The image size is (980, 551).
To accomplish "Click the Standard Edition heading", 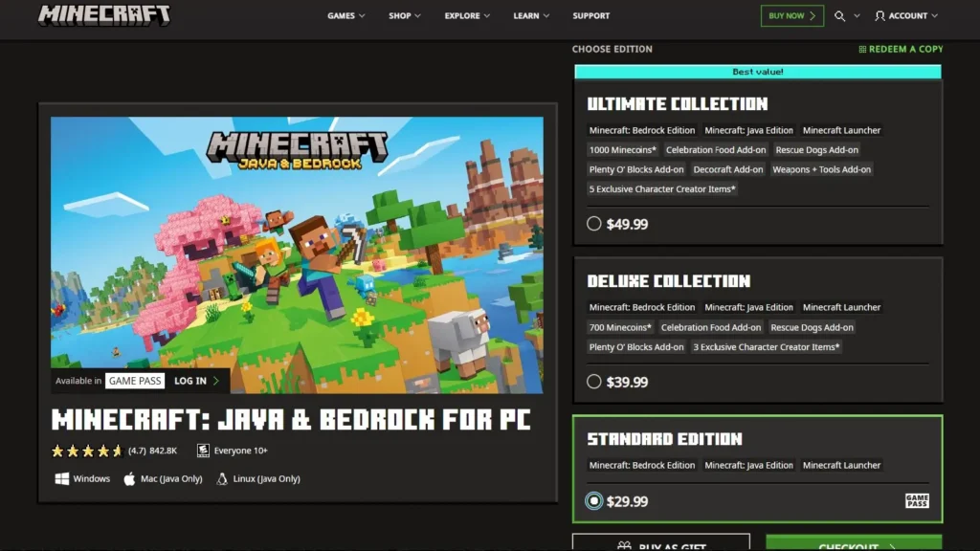I will click(x=664, y=439).
